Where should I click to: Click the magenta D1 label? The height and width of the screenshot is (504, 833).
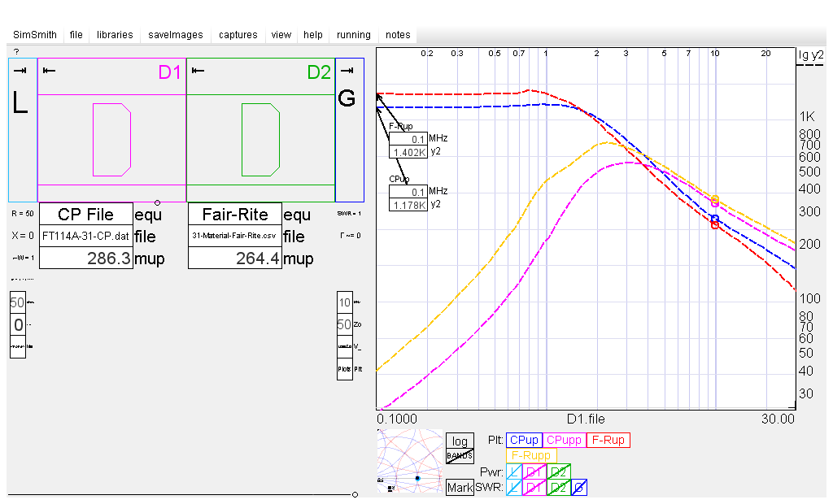coord(169,72)
